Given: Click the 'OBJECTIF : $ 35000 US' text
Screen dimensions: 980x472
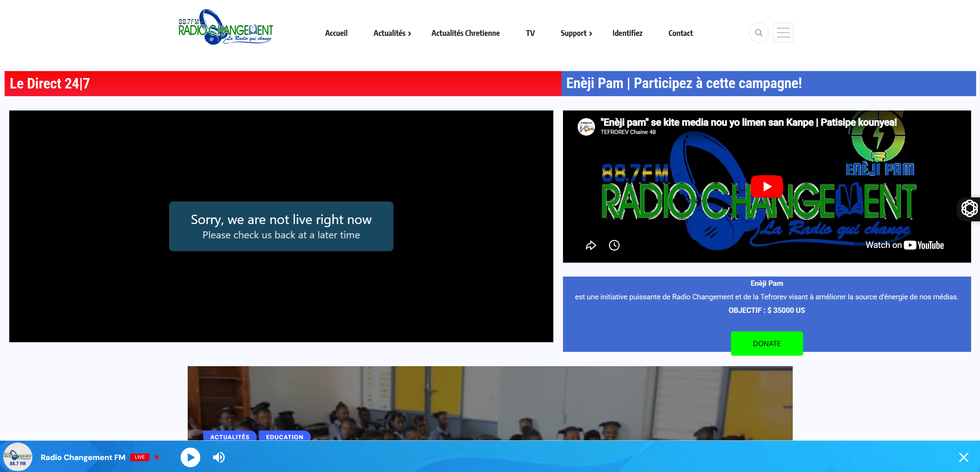Looking at the screenshot, I should [767, 310].
